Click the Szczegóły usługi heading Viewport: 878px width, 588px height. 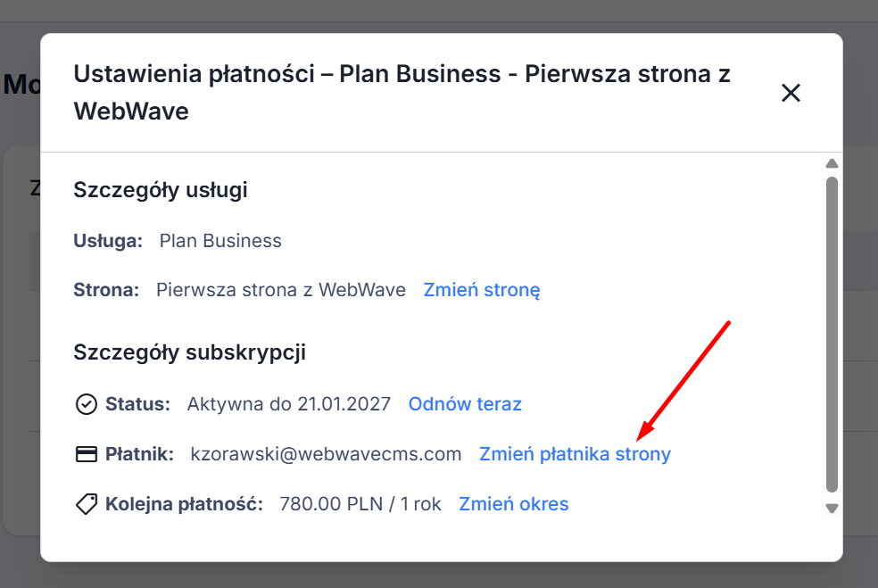[161, 190]
